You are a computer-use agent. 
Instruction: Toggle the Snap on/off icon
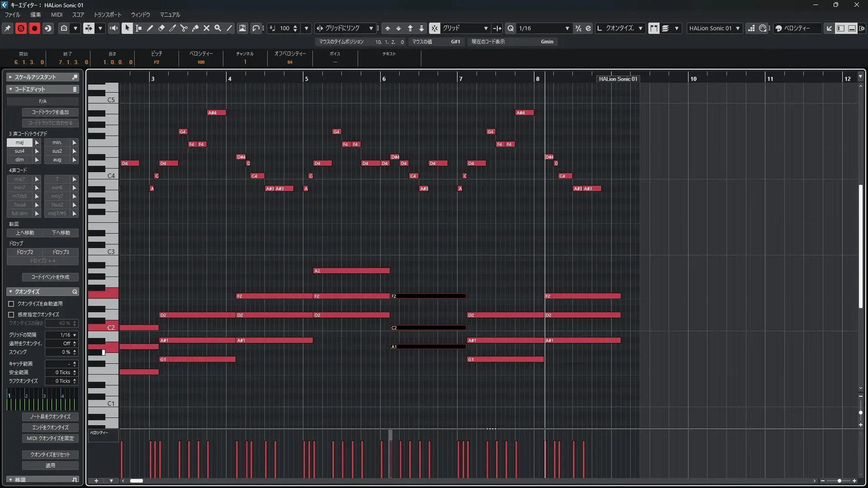(434, 28)
